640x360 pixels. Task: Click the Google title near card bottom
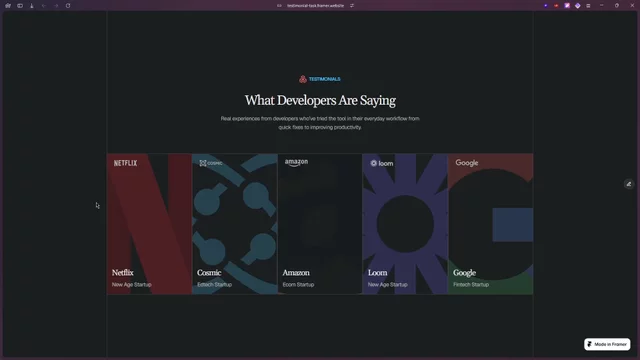[464, 272]
